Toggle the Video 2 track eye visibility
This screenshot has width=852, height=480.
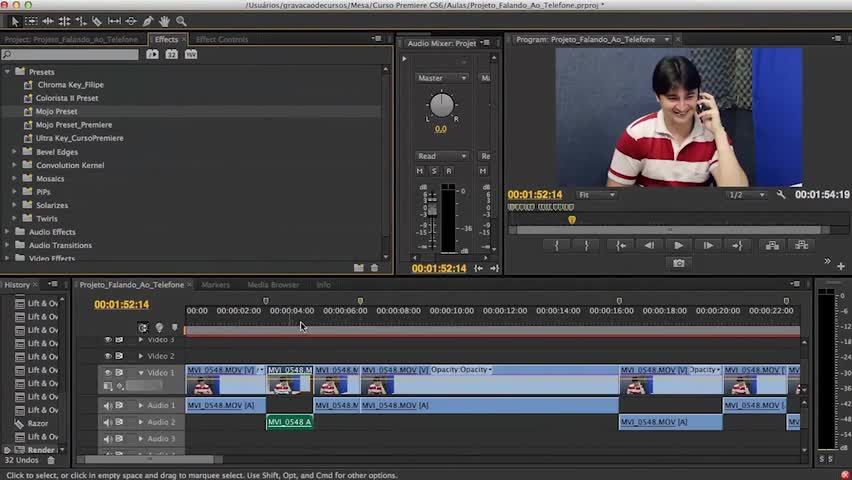(108, 356)
